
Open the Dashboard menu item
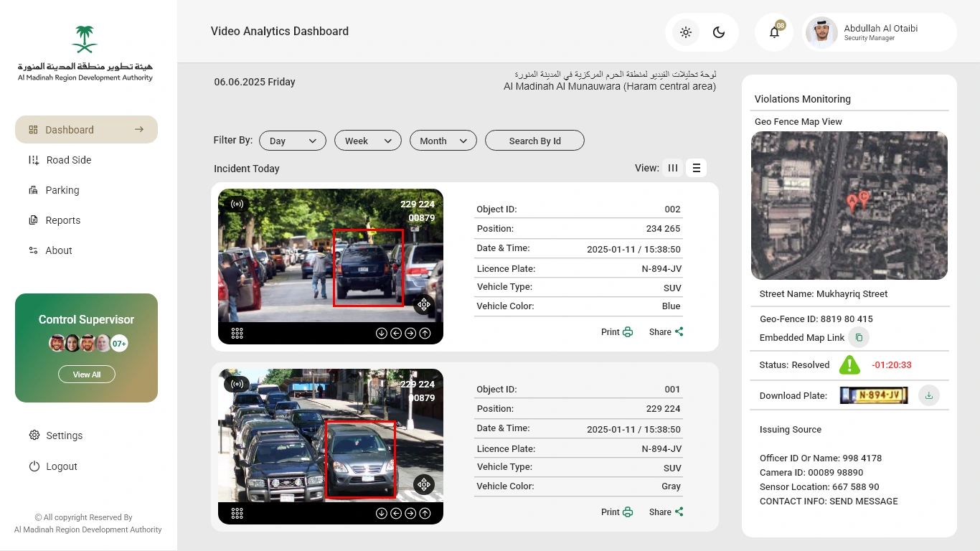point(86,130)
